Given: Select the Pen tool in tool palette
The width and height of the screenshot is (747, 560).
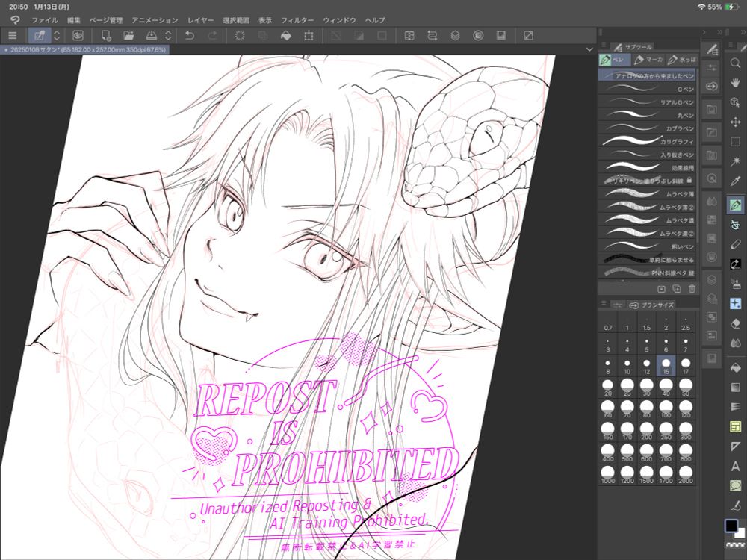Looking at the screenshot, I should click(x=736, y=205).
